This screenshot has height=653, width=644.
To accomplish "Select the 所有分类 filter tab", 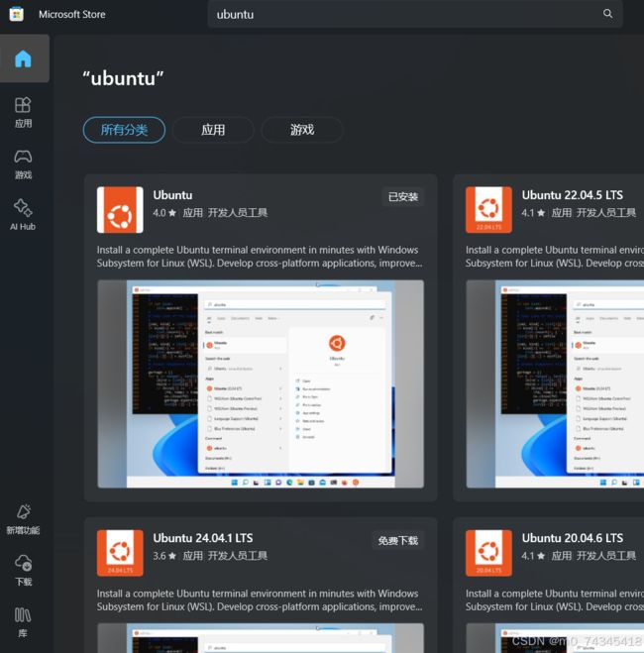I will 124,130.
